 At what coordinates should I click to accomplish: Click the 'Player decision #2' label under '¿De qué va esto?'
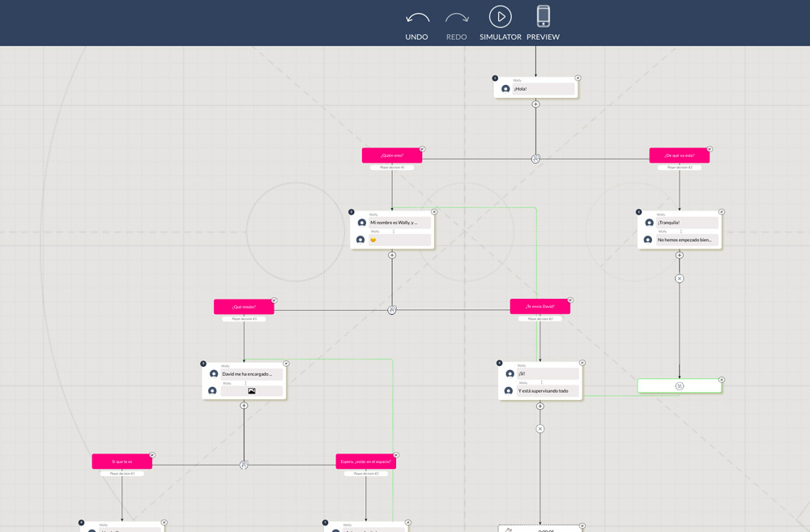(x=680, y=168)
